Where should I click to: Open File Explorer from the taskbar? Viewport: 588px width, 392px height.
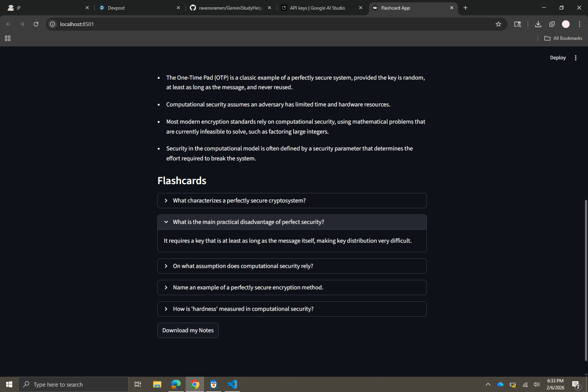click(157, 384)
